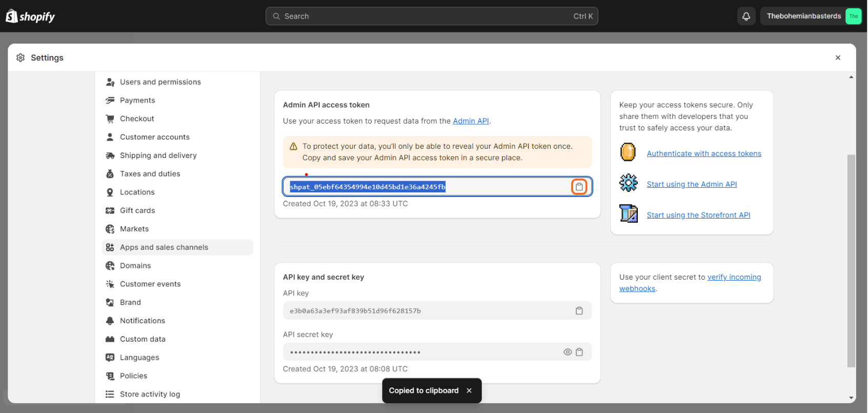
Task: Click the API key field
Action: point(437,311)
